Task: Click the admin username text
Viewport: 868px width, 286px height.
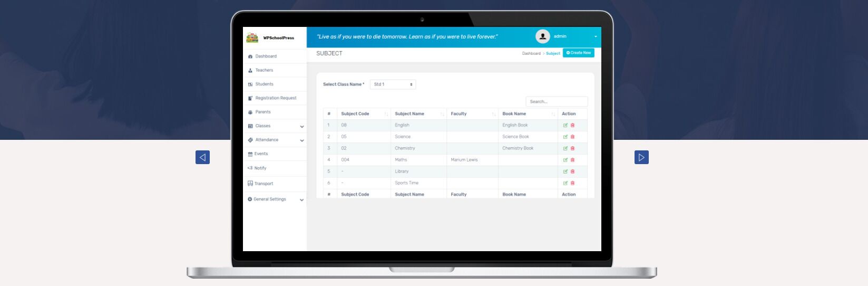Action: point(560,36)
